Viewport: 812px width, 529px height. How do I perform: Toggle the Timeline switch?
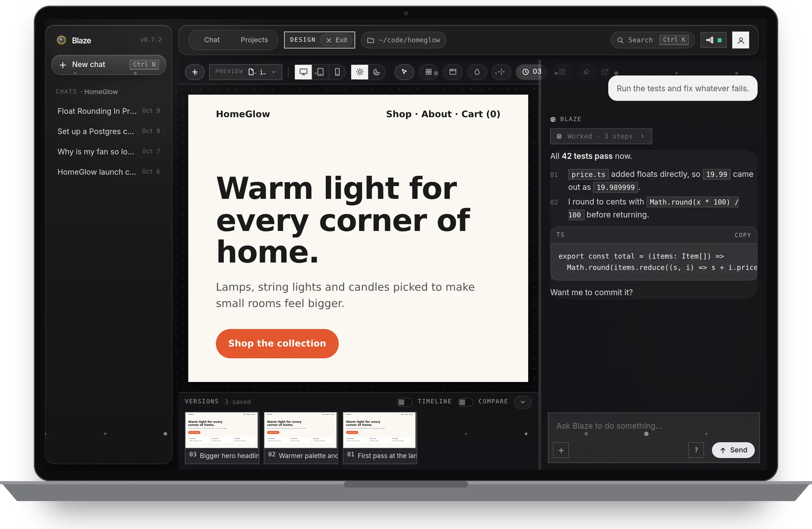coord(405,402)
